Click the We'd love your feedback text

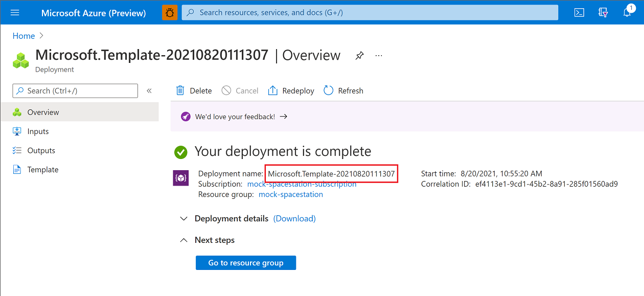[x=235, y=117]
